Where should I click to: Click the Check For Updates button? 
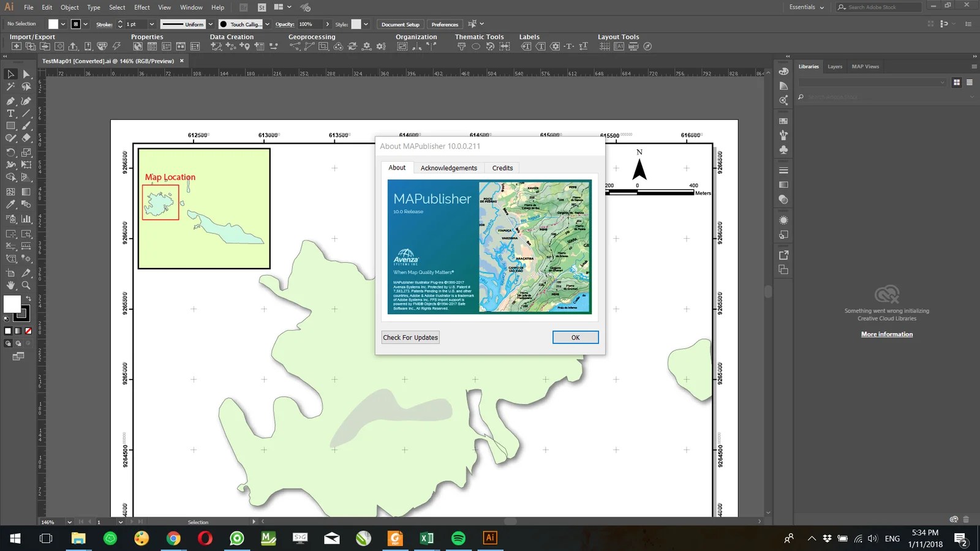(410, 337)
